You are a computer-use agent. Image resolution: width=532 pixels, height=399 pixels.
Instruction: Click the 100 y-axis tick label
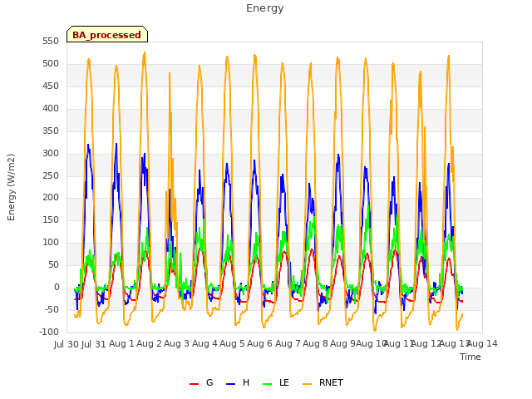point(51,242)
